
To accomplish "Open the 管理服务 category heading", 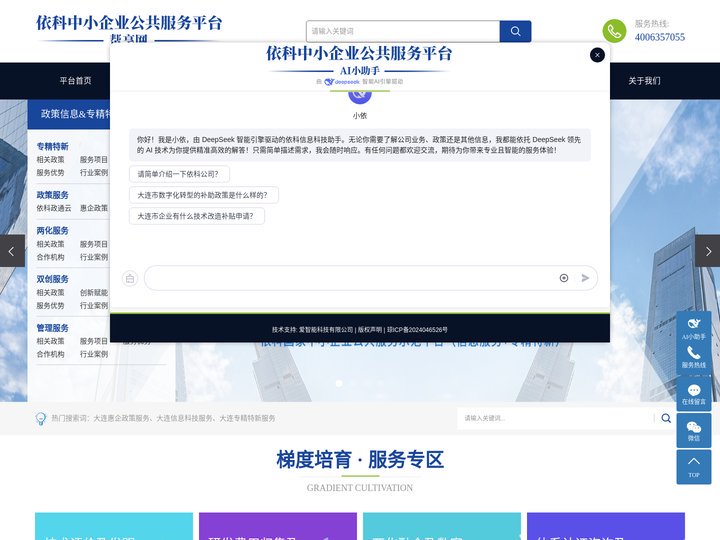I will [x=52, y=328].
